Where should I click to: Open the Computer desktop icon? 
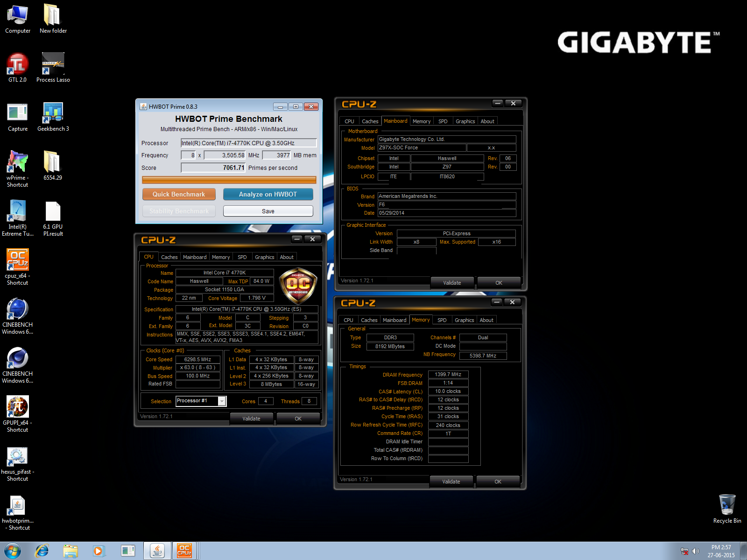(x=18, y=19)
